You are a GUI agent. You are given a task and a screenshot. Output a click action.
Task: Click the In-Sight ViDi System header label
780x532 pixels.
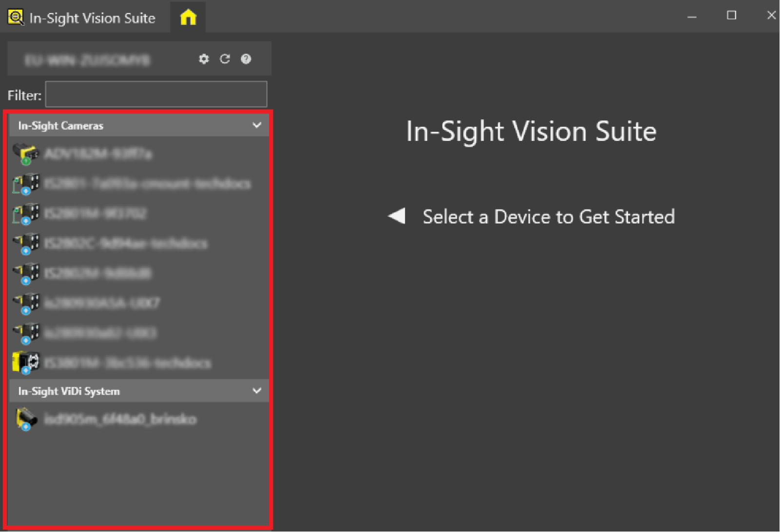pos(69,391)
